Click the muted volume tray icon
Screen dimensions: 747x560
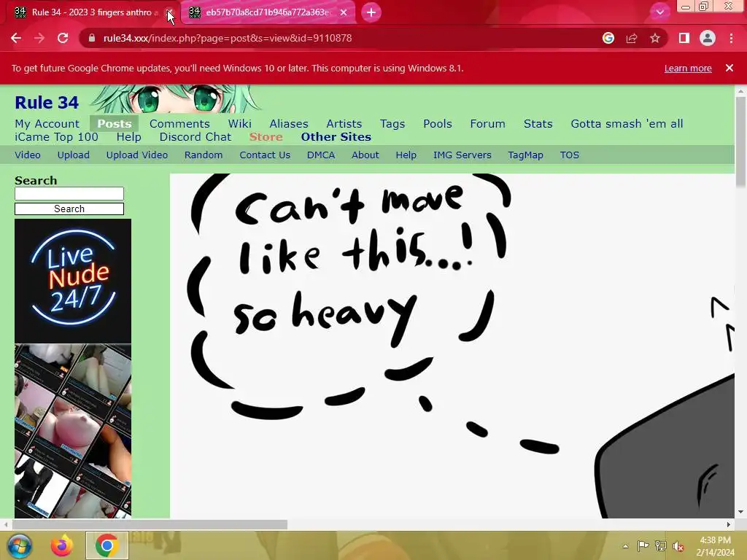678,546
